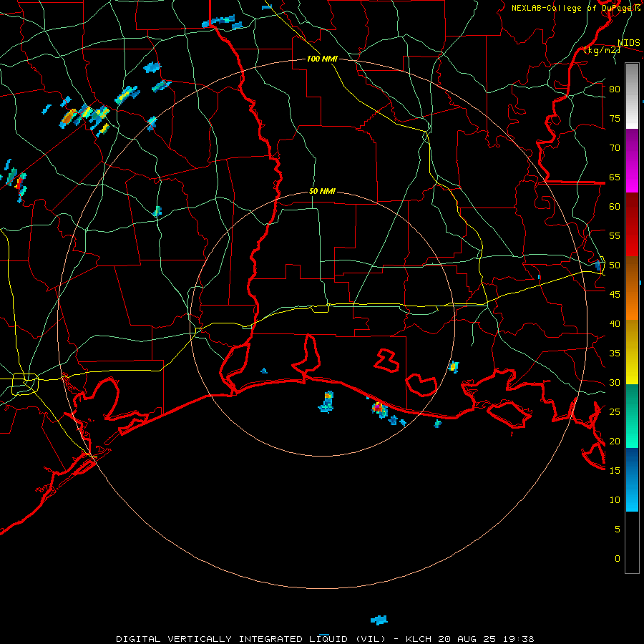Click the scale value 35

[x=615, y=353]
